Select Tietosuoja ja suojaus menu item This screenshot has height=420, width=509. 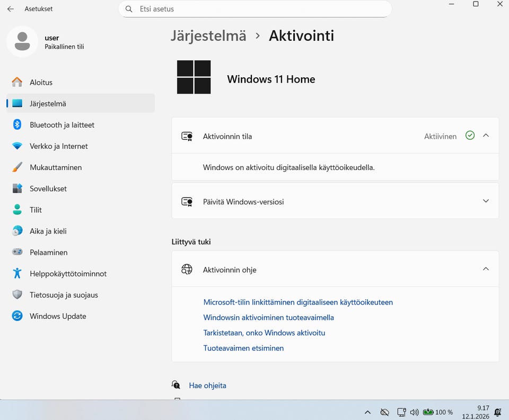click(64, 295)
